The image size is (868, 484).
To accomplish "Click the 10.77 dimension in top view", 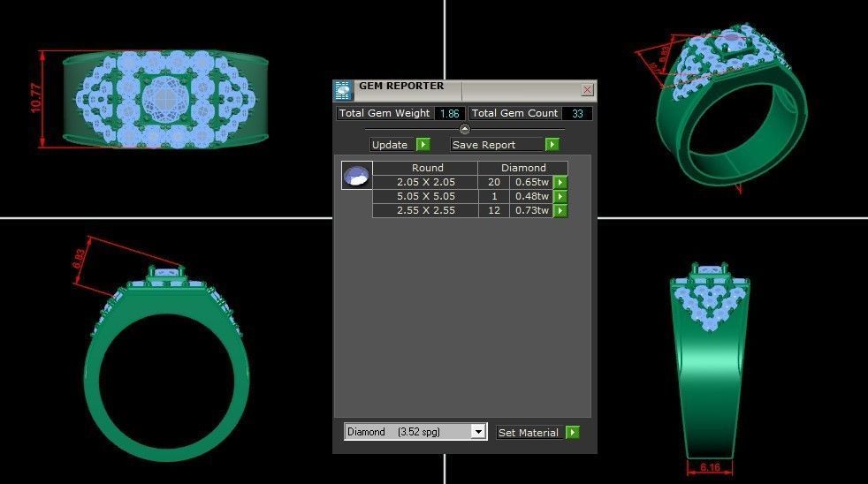I will click(x=36, y=98).
